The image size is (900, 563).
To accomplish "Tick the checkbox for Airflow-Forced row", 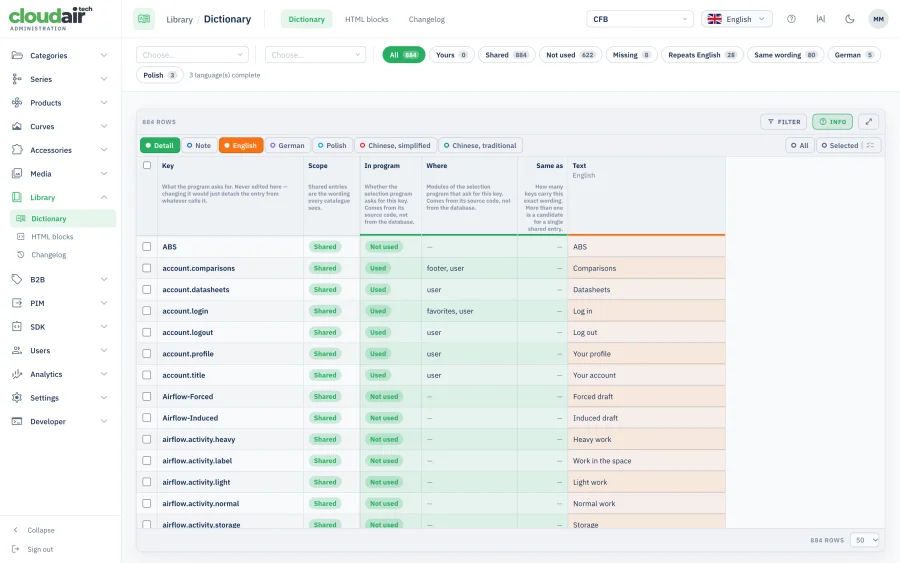I will 147,396.
